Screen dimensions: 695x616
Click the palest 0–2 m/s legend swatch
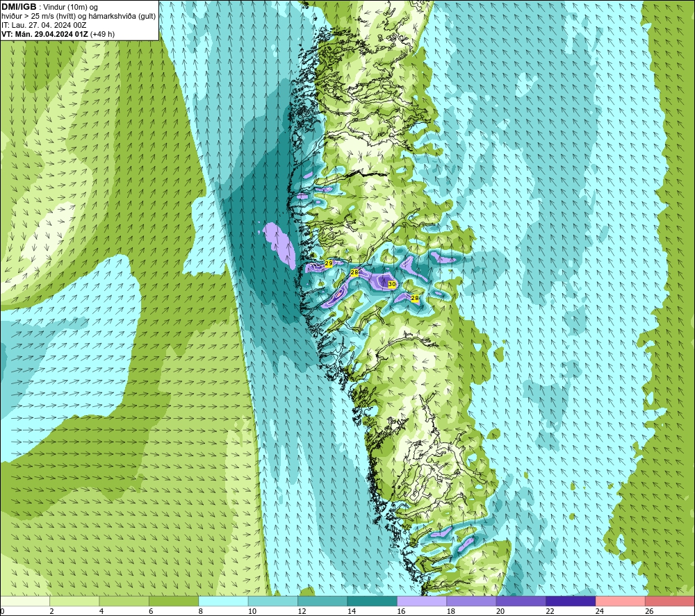25,601
